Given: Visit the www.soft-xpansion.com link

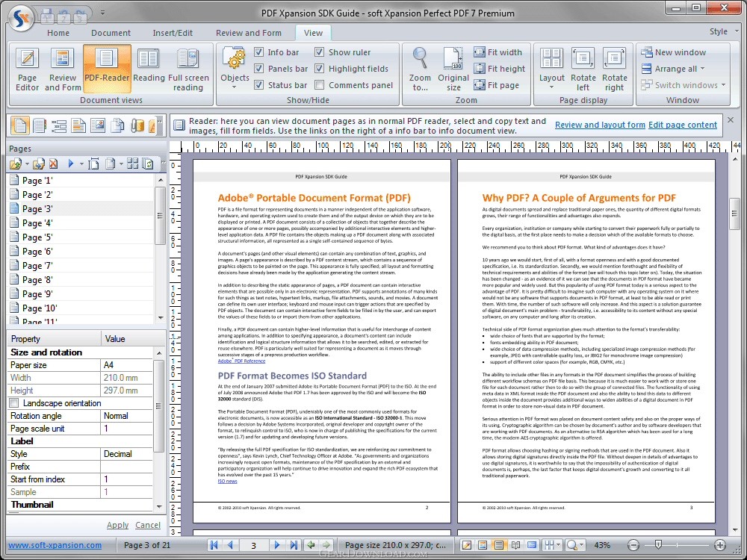Looking at the screenshot, I should coord(55,545).
